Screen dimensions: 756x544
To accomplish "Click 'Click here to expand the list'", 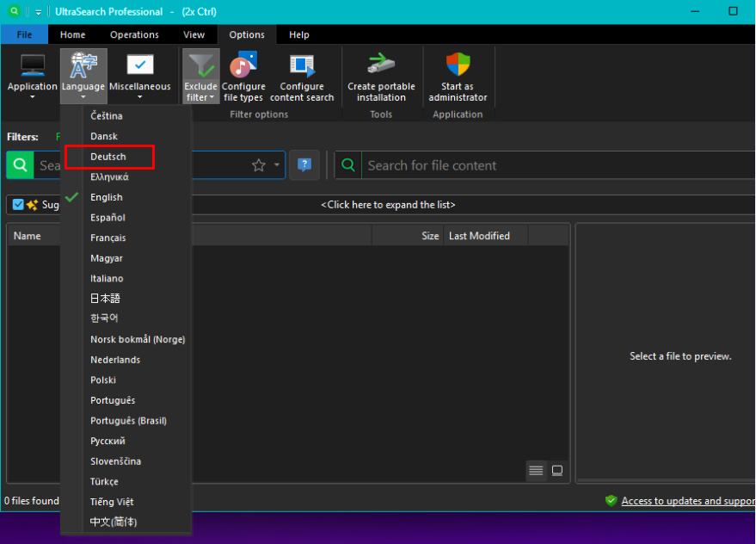I will pos(387,205).
